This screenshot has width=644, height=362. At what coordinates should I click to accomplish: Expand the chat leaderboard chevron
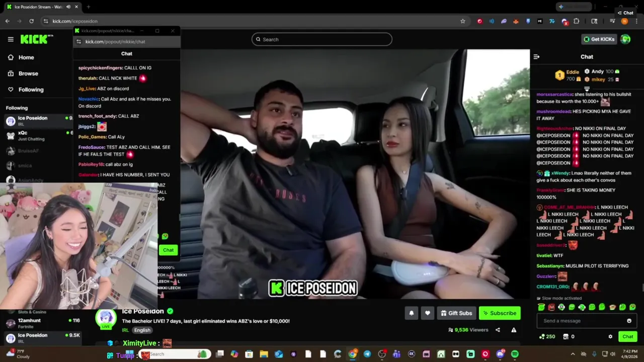[x=587, y=89]
